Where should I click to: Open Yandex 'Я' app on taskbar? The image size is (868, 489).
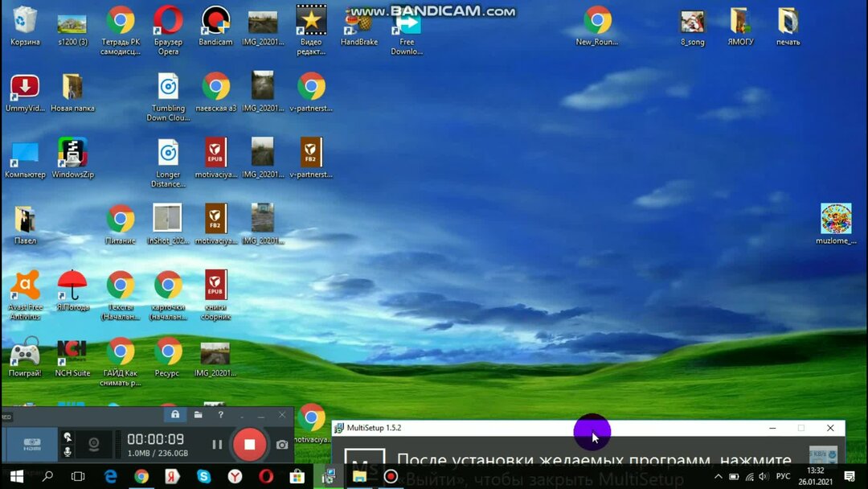(172, 476)
